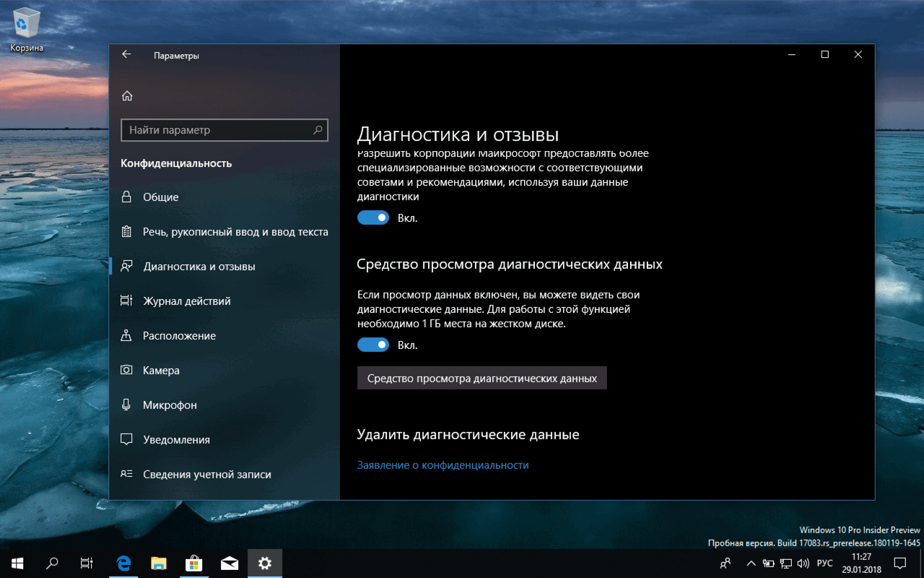Maximize the Параметры window
Screen dimensions: 924x578
(x=825, y=55)
